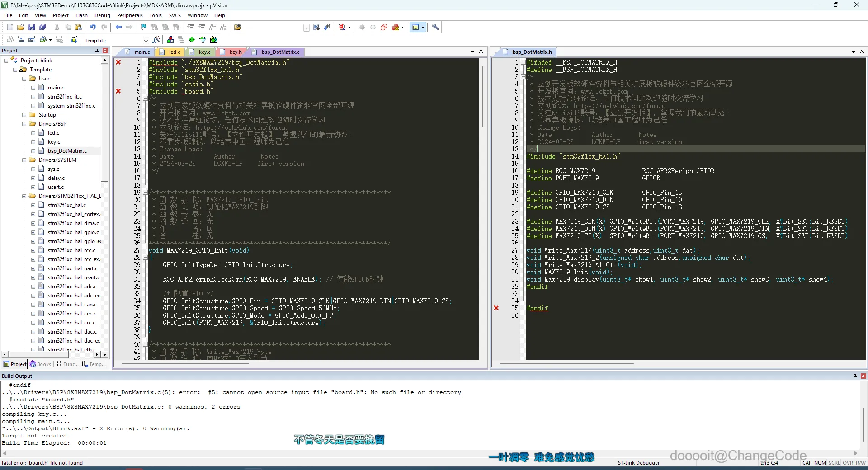Select delay.c in the project tree
This screenshot has height=470, width=868.
point(56,178)
